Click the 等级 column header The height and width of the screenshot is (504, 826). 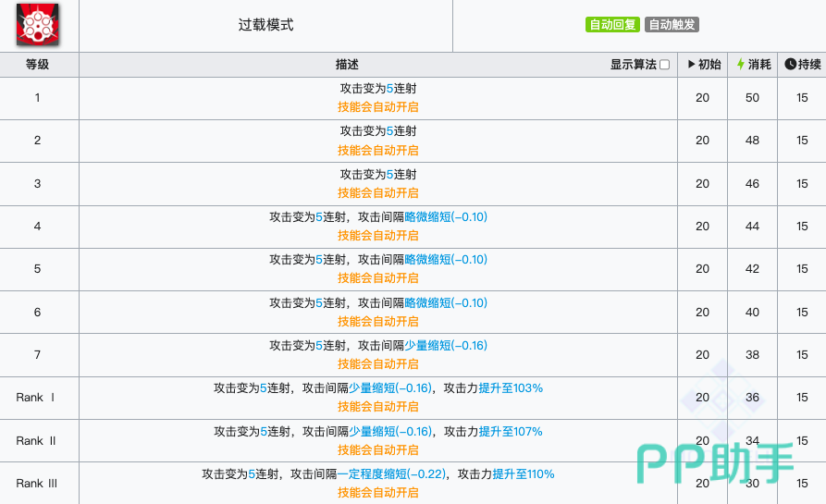pyautogui.click(x=38, y=65)
